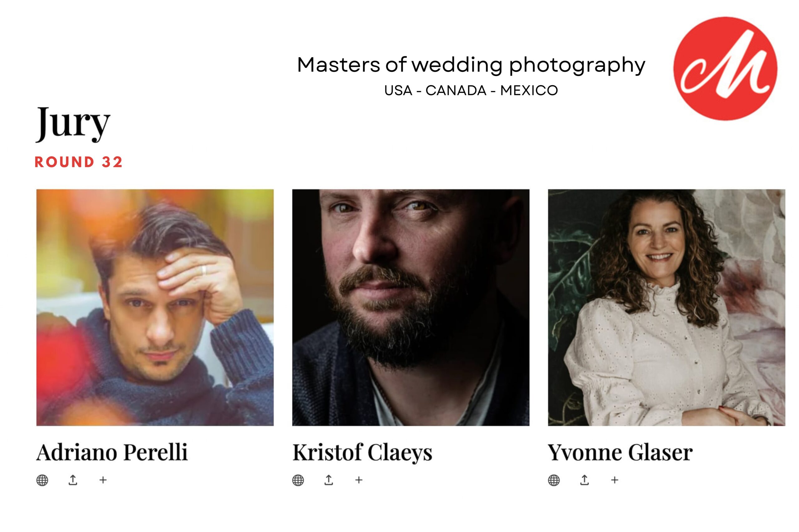
Task: Click the Yvonne Glaser name link
Action: coord(620,452)
